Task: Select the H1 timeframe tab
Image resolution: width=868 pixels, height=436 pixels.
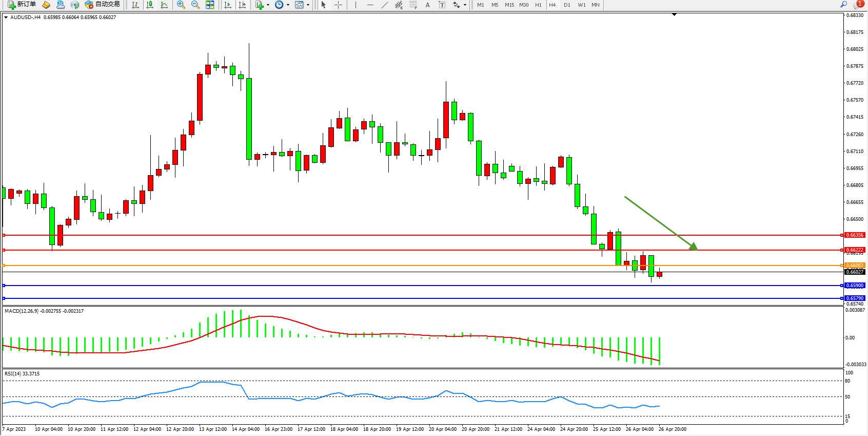Action: pos(538,5)
